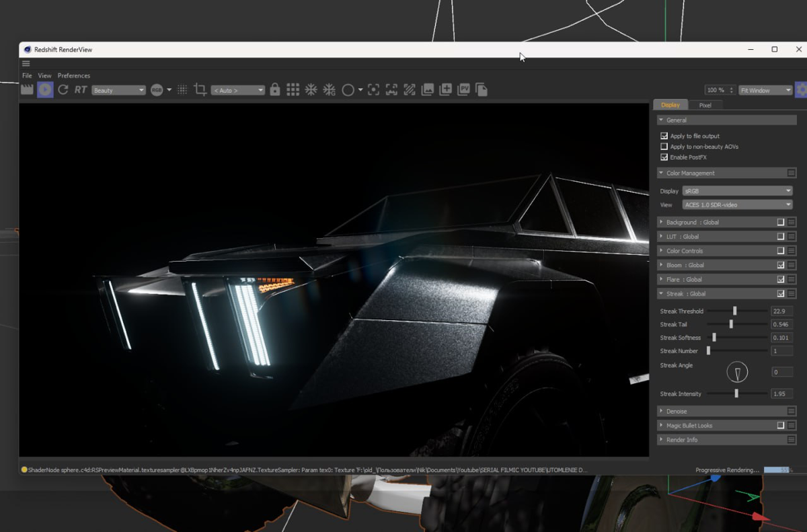Toggle RT real-time rendering mode

[x=81, y=89]
